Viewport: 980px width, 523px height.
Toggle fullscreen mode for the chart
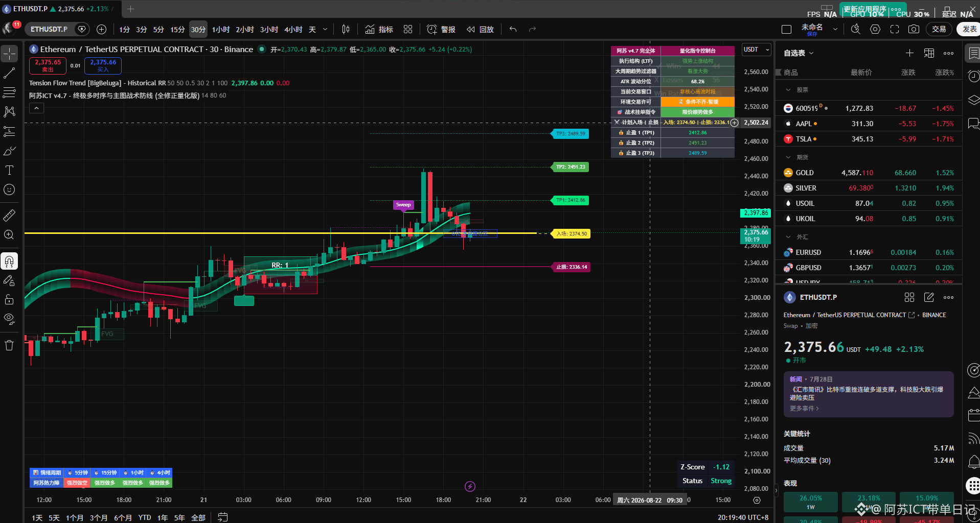(895, 29)
